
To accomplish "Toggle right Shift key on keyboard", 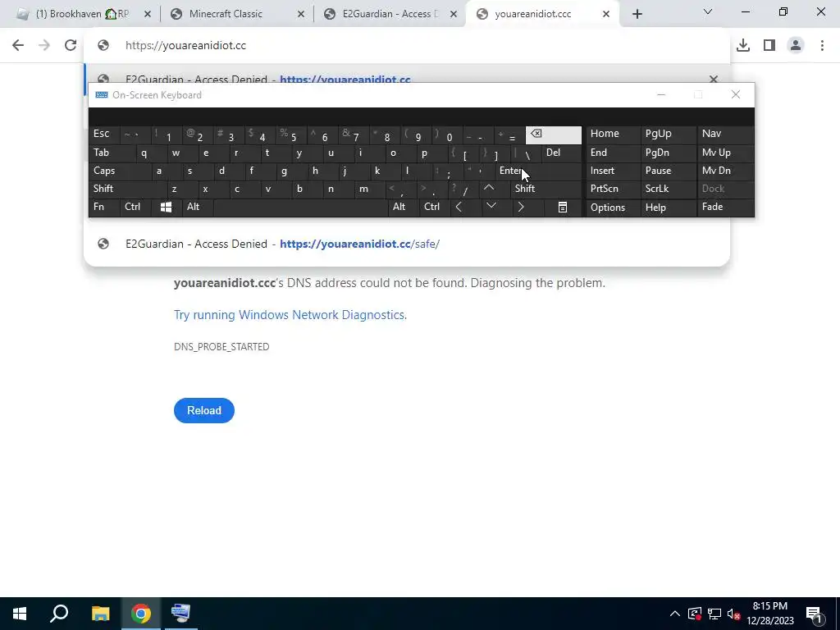I will tap(546, 189).
